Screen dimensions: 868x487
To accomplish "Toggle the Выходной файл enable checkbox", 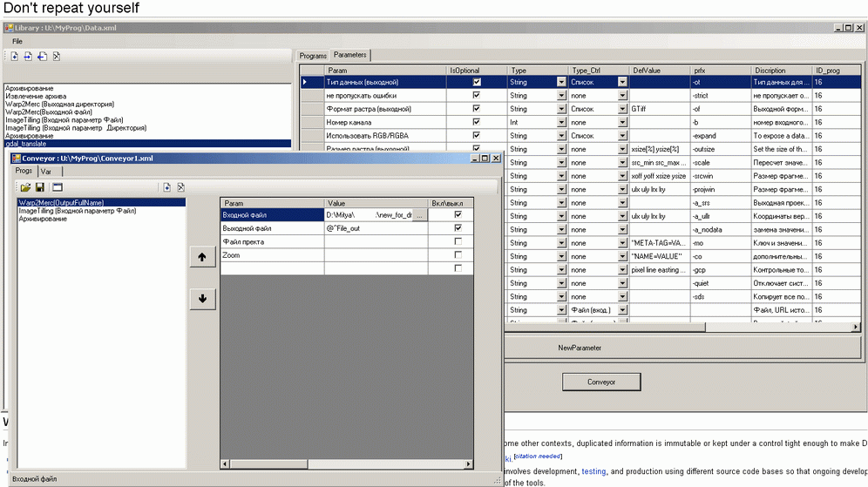I will pos(458,228).
